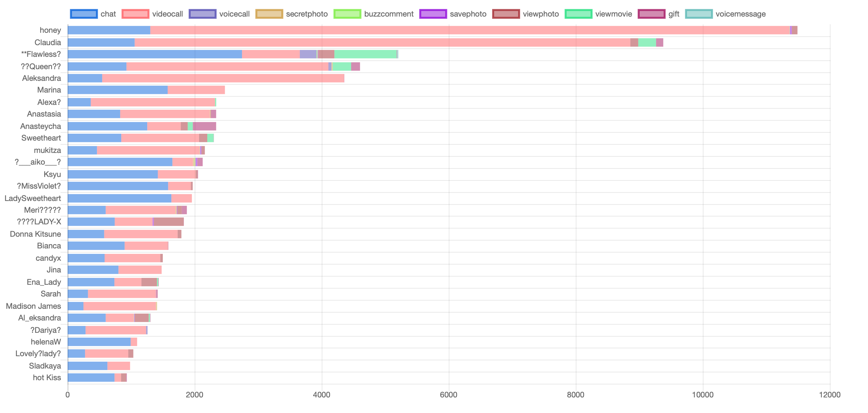Click the 'Aleksandra' axis label
Screen dimensions: 868x413
[x=42, y=78]
